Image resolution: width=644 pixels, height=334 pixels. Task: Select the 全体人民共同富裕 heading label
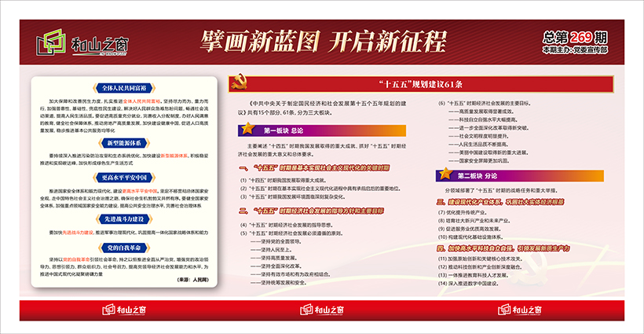click(x=121, y=89)
